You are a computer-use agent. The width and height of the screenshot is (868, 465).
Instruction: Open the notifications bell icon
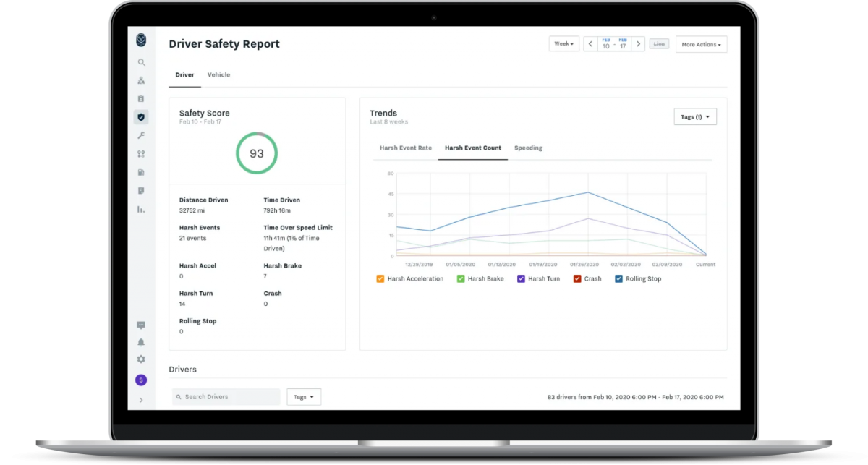pos(141,342)
